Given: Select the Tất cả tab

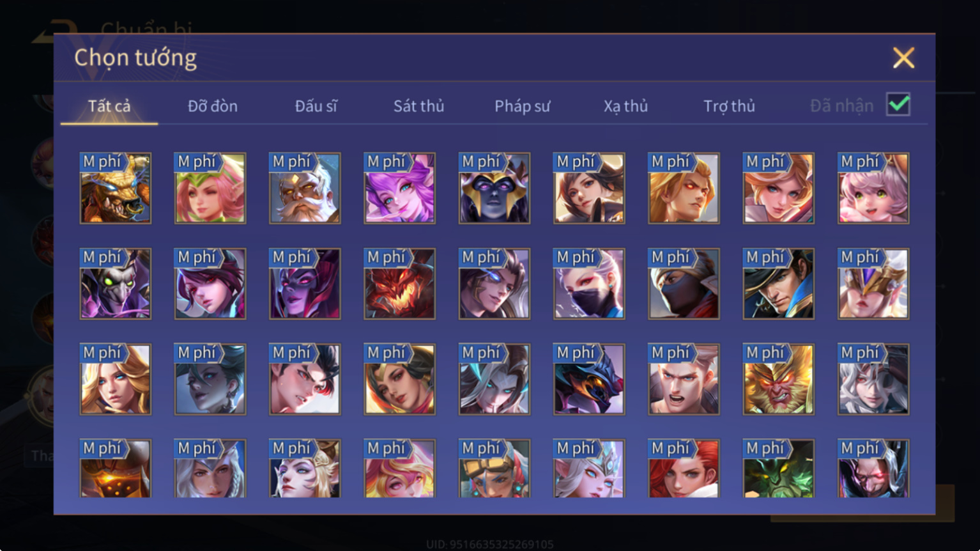Looking at the screenshot, I should (109, 106).
